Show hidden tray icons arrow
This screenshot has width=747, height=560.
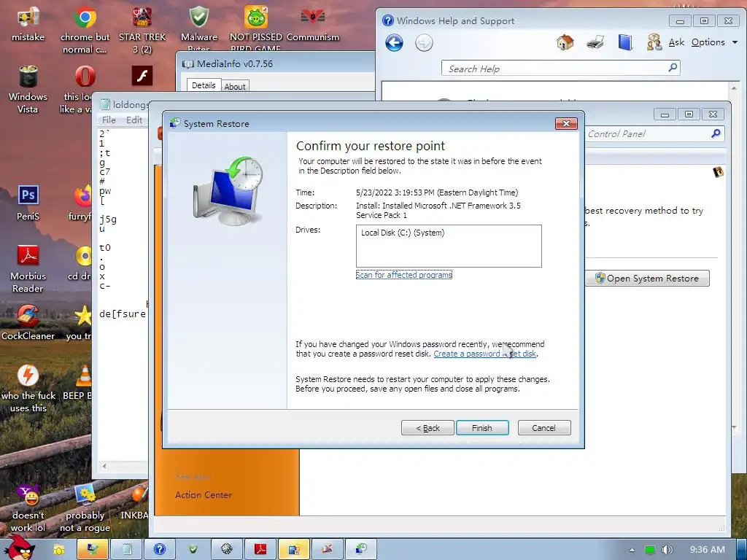(632, 550)
